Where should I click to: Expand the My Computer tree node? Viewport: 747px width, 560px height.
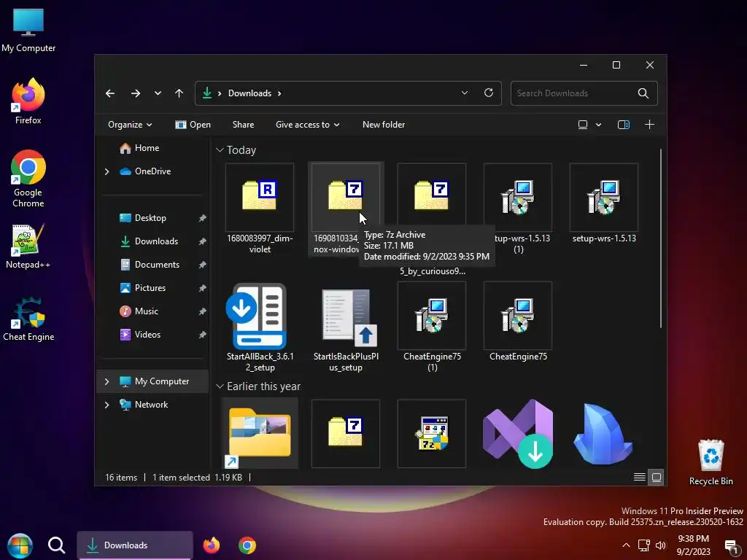click(x=107, y=381)
